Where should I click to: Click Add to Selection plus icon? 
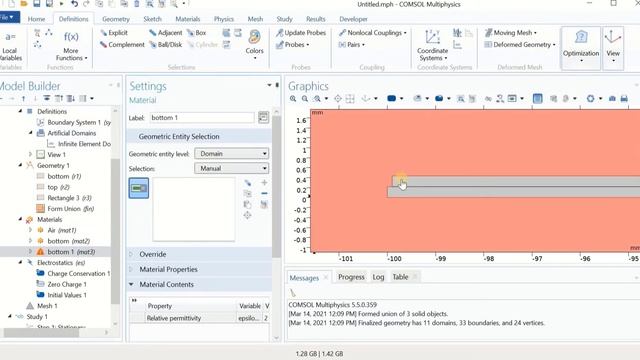point(264,182)
